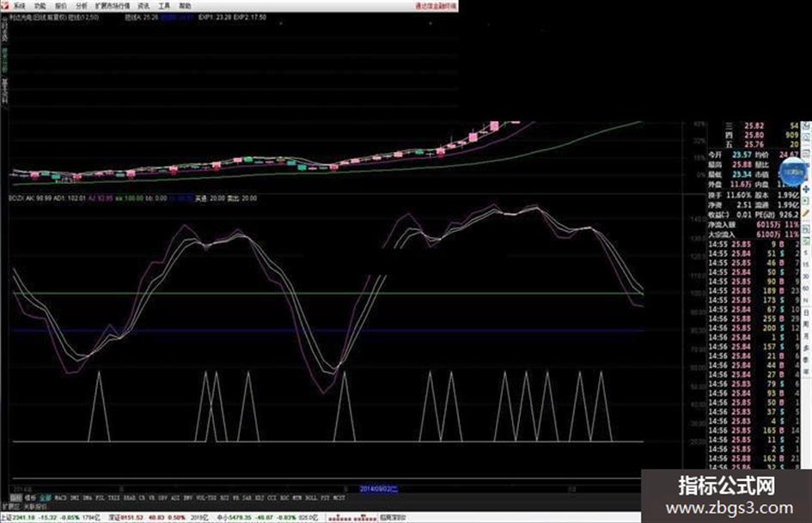Switch indicator to EMV
The height and width of the screenshot is (523, 812).
187,497
